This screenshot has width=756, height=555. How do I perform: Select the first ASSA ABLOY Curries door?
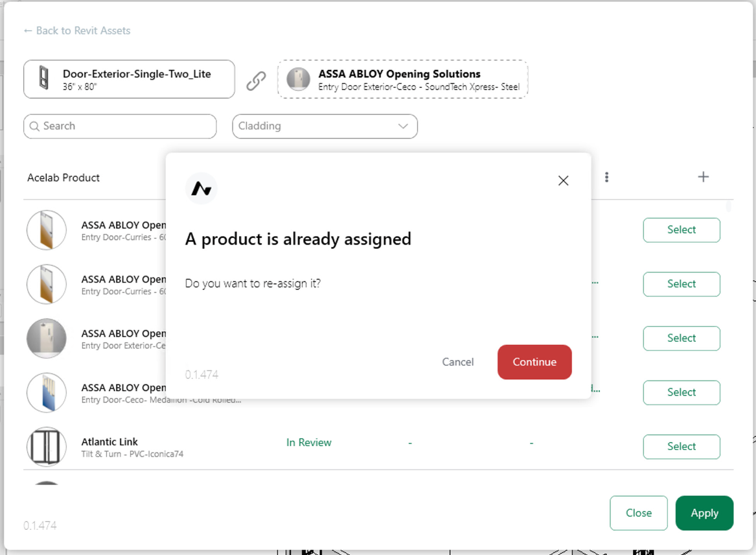(682, 230)
